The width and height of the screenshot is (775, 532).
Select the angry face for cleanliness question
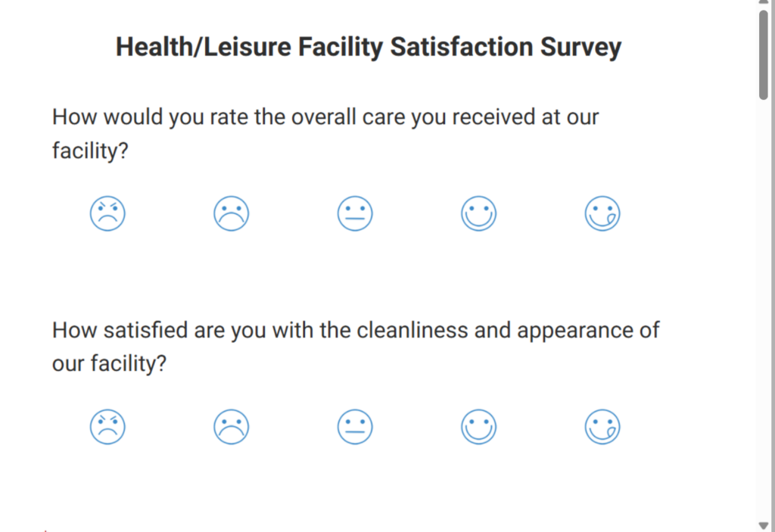107,426
